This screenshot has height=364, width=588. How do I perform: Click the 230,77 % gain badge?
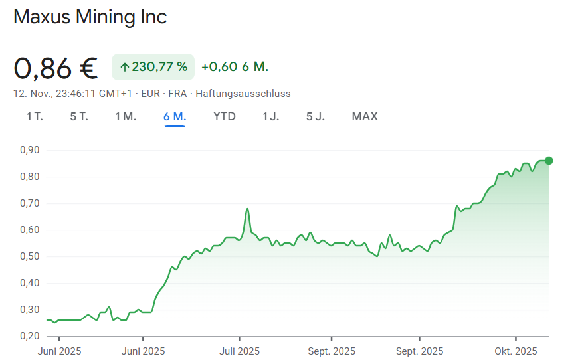[153, 67]
